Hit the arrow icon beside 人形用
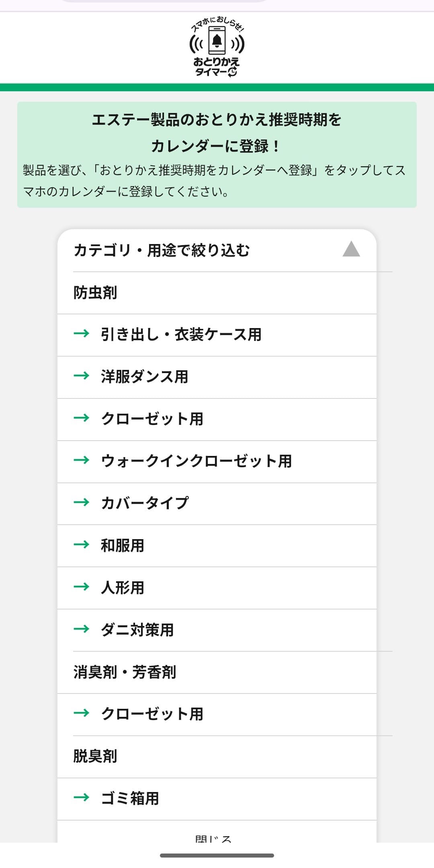 tap(82, 587)
